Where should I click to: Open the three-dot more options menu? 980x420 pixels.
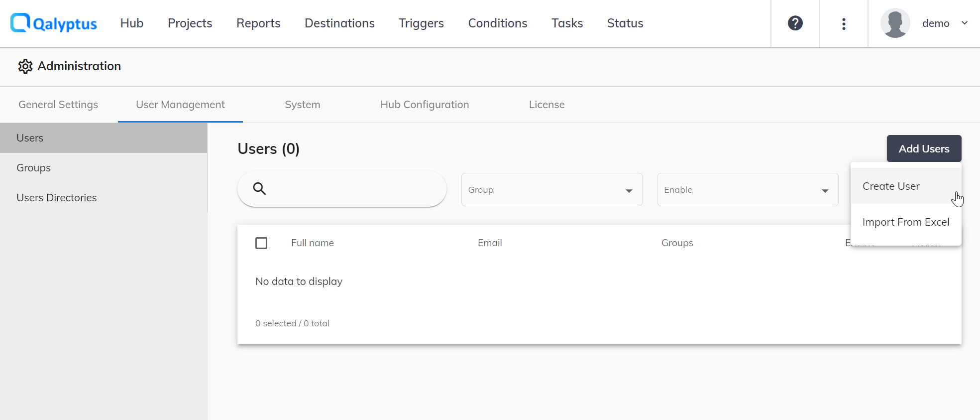(x=844, y=24)
